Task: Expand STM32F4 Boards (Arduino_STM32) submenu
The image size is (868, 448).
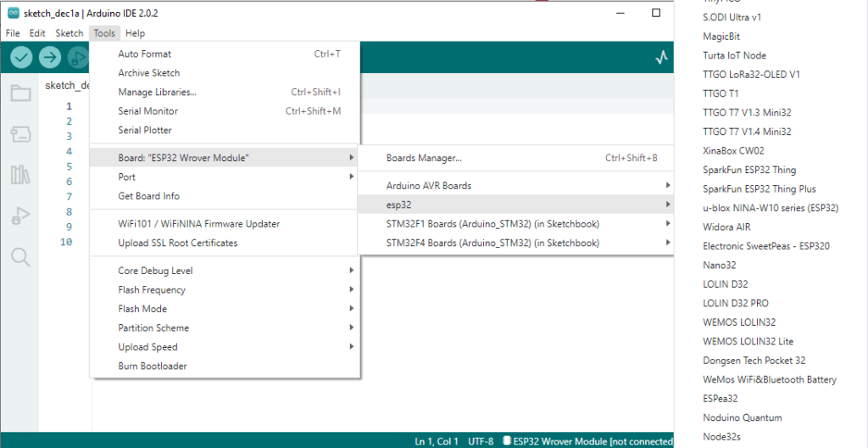Action: click(x=516, y=243)
